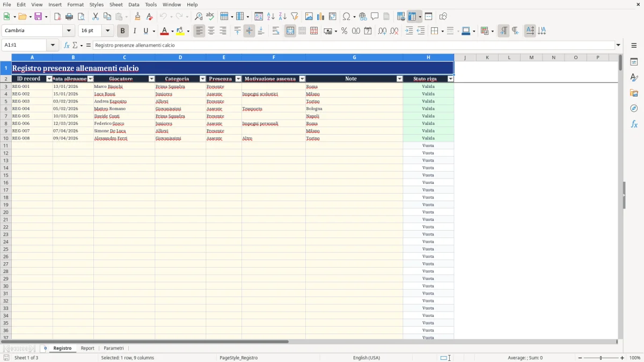Apply the red Font Color swatch
644x362 pixels.
coord(165,31)
